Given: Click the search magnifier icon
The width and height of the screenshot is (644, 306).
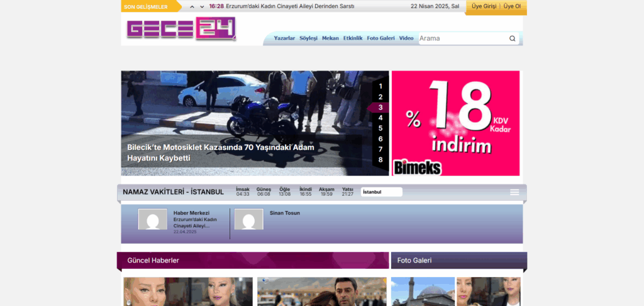Looking at the screenshot, I should tap(513, 38).
